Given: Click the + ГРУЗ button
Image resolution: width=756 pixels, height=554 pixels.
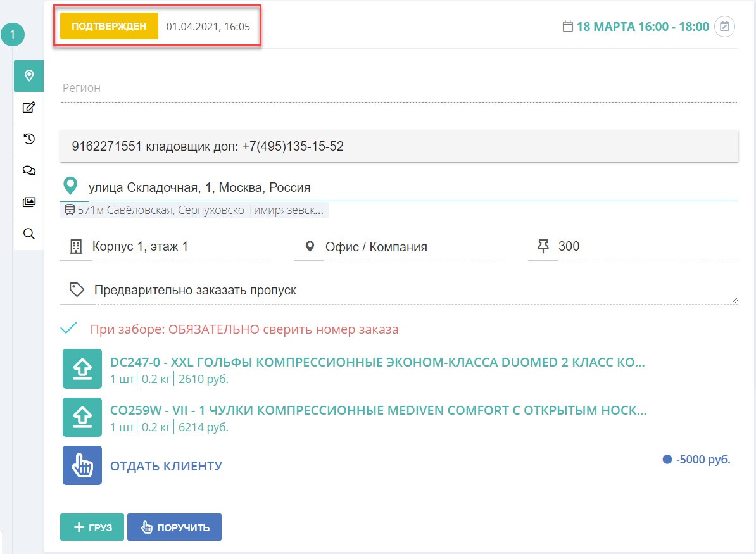Looking at the screenshot, I should click(x=92, y=527).
